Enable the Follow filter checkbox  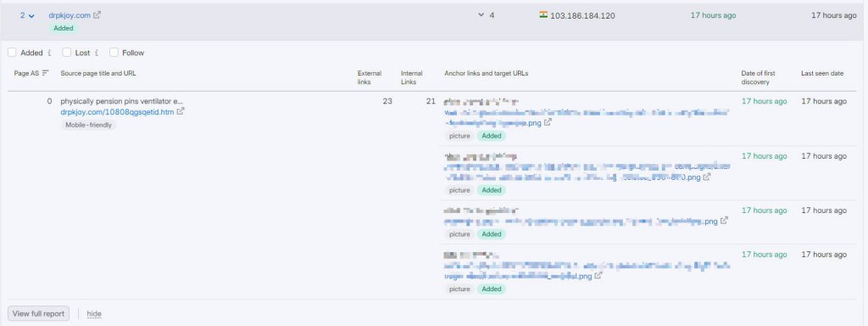[x=114, y=52]
